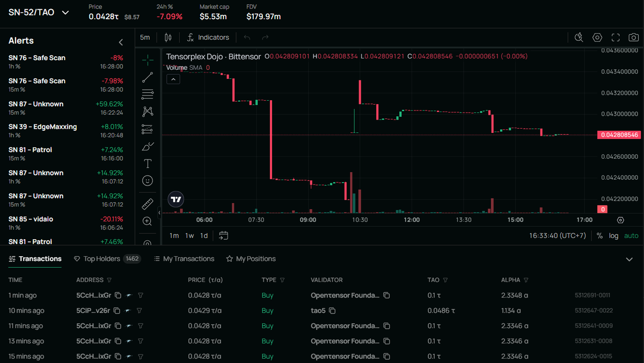Select the XABCD pattern tool
The height and width of the screenshot is (363, 644).
148,112
